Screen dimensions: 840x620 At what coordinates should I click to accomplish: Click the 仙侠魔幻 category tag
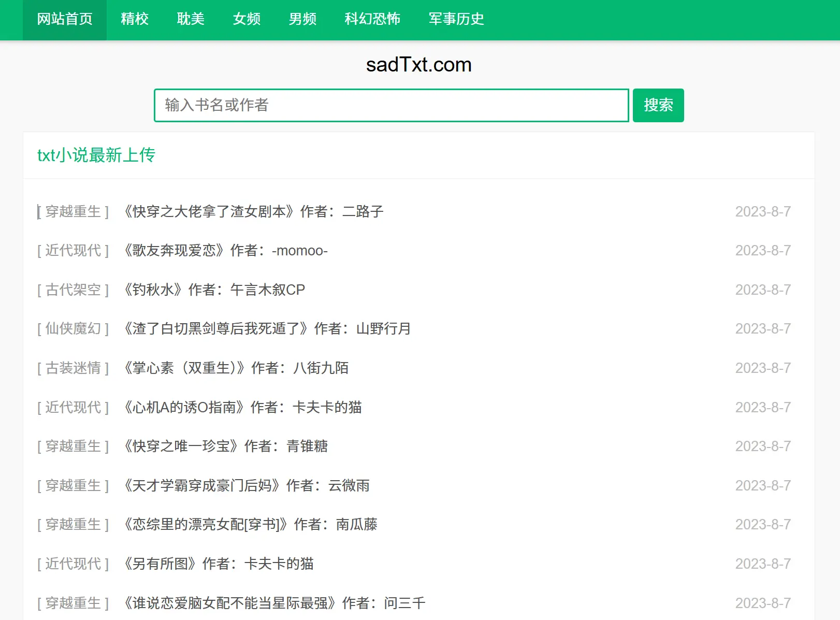pyautogui.click(x=73, y=329)
